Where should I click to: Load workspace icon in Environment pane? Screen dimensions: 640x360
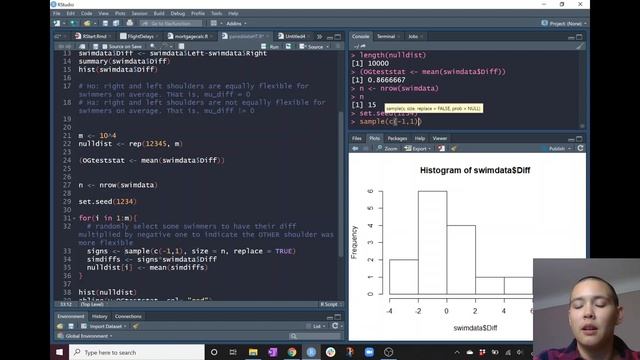point(60,326)
